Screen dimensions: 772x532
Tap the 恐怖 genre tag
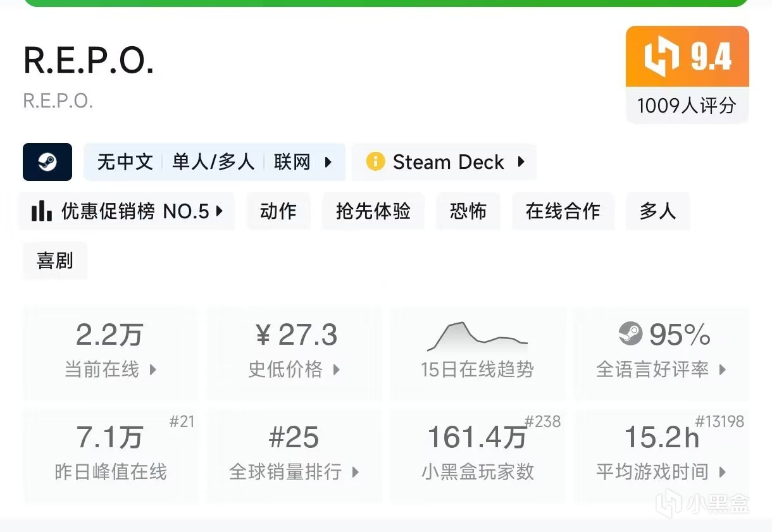coord(468,211)
